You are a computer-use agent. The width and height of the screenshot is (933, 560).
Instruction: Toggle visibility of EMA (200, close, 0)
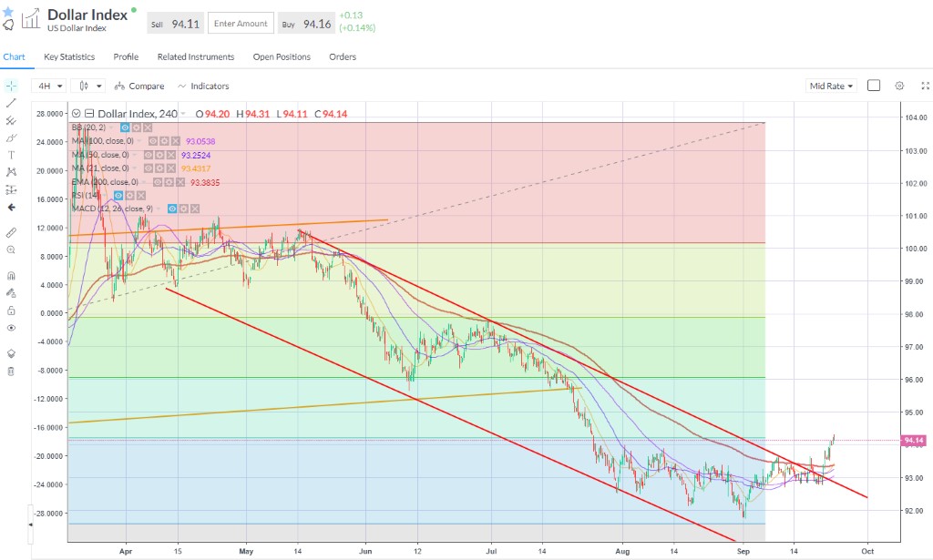pos(158,182)
